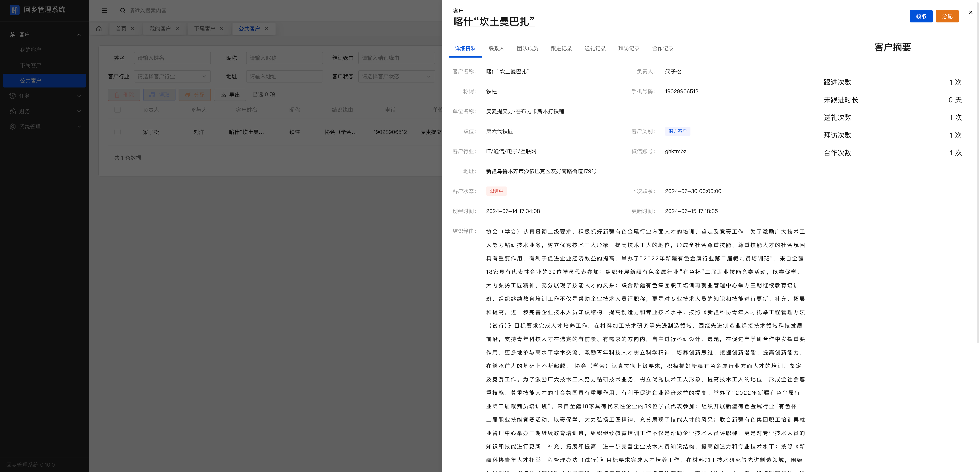
Task: Click the blue 领取 button
Action: coord(921,16)
